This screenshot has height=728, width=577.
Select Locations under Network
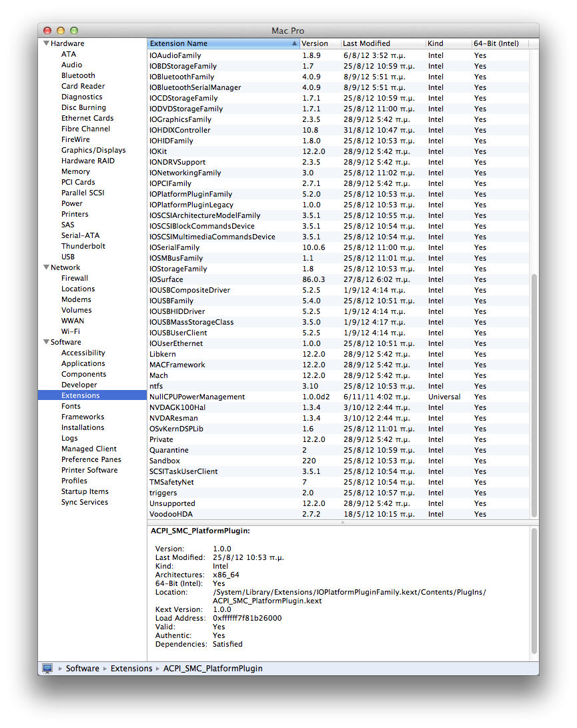pyautogui.click(x=78, y=289)
